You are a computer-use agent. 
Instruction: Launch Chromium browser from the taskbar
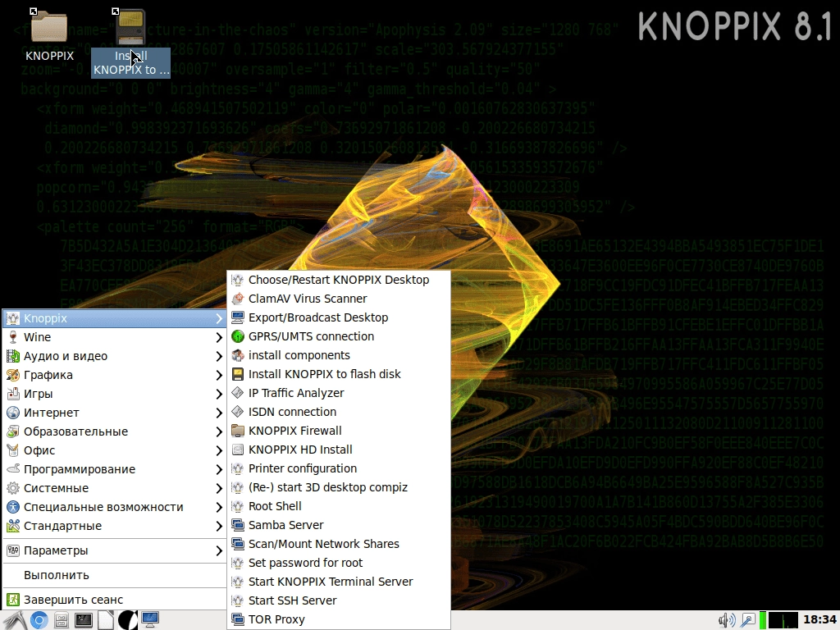(x=39, y=620)
